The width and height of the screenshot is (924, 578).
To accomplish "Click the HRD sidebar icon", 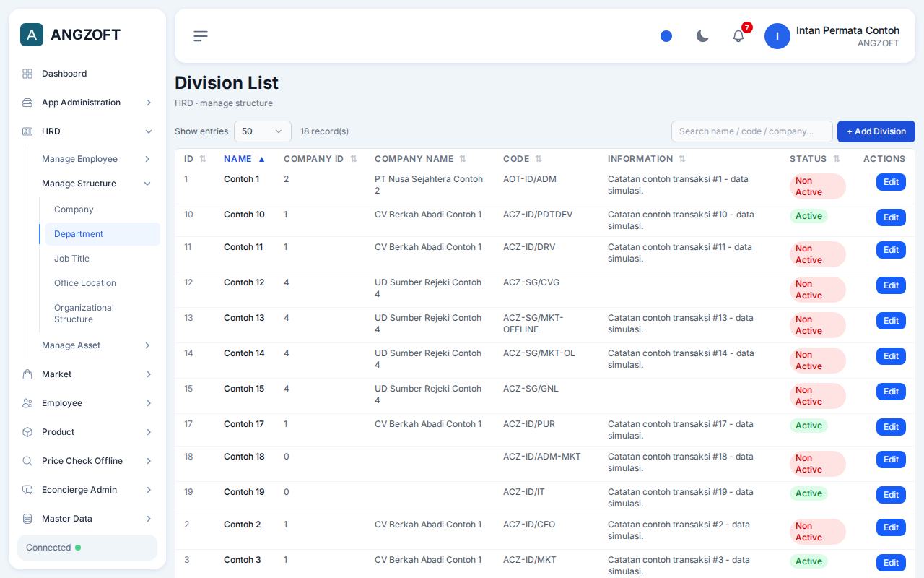I will pos(27,131).
